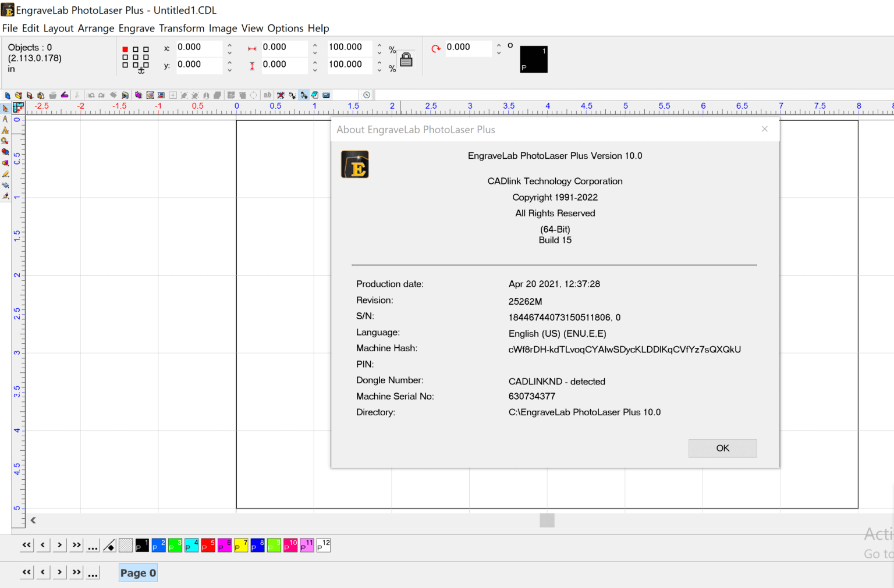894x588 pixels.
Task: Click the ruler origin icon at canvas corner
Action: pos(19,108)
